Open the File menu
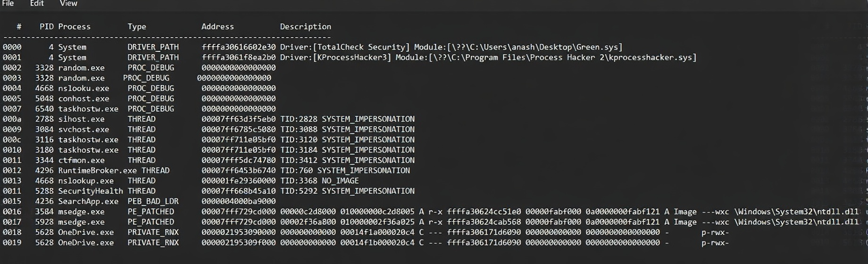Viewport: 868px width, 264px height. pos(8,4)
